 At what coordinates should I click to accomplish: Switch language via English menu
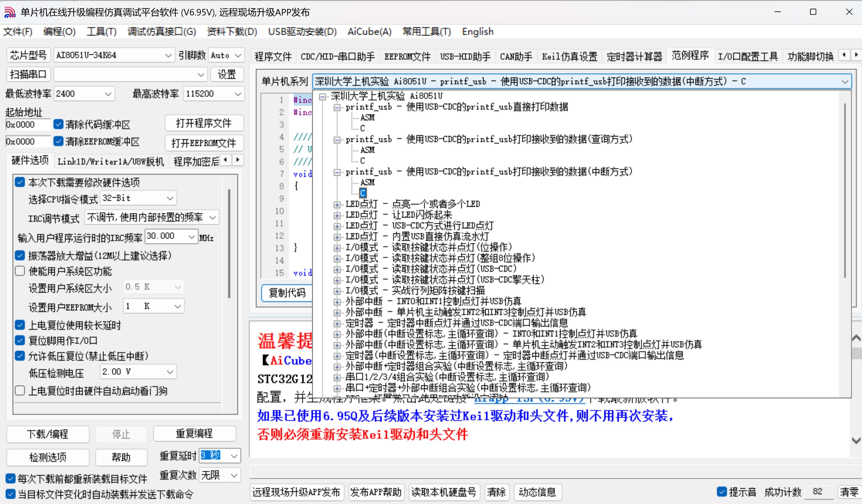[478, 32]
